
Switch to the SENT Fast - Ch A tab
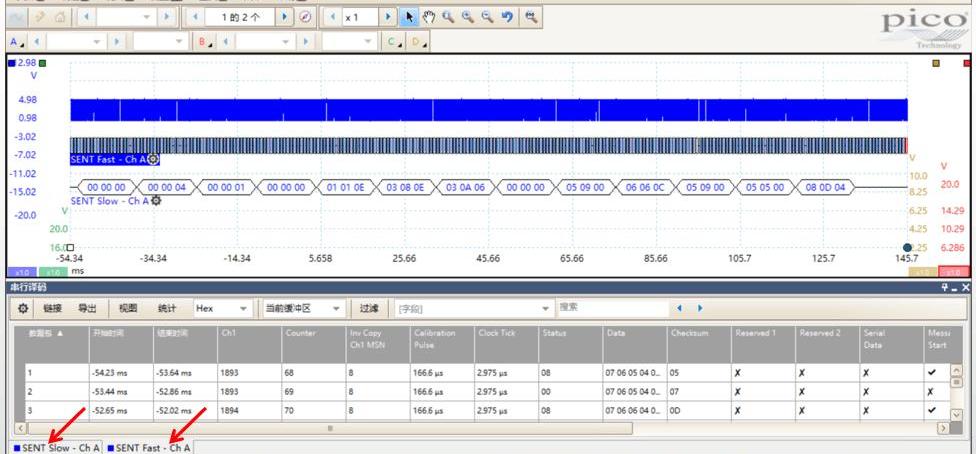149,447
